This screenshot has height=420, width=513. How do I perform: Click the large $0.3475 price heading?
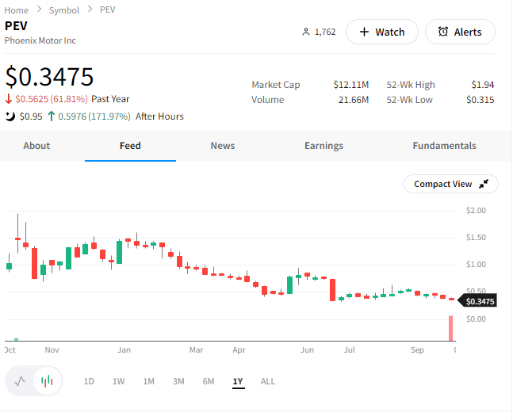tap(49, 77)
